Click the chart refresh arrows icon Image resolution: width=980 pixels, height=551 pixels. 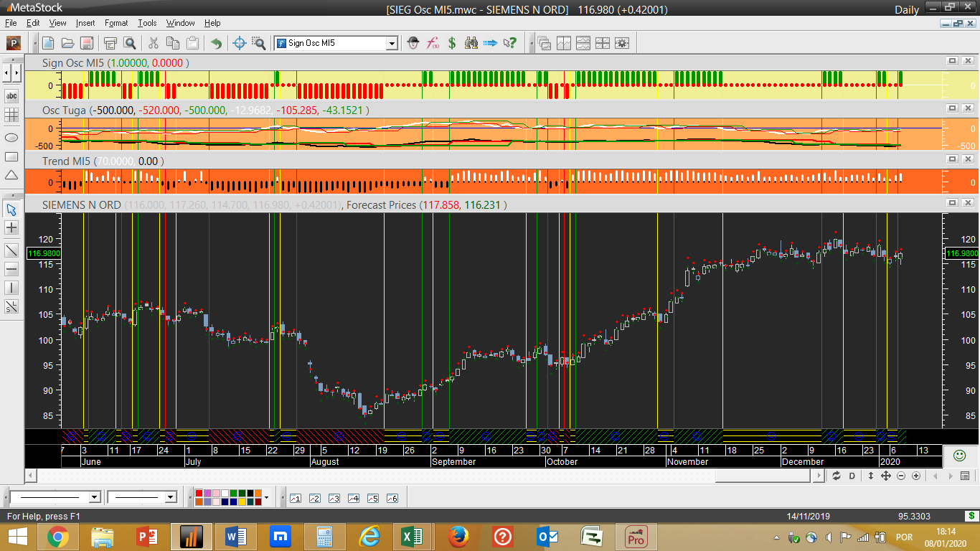tap(837, 476)
